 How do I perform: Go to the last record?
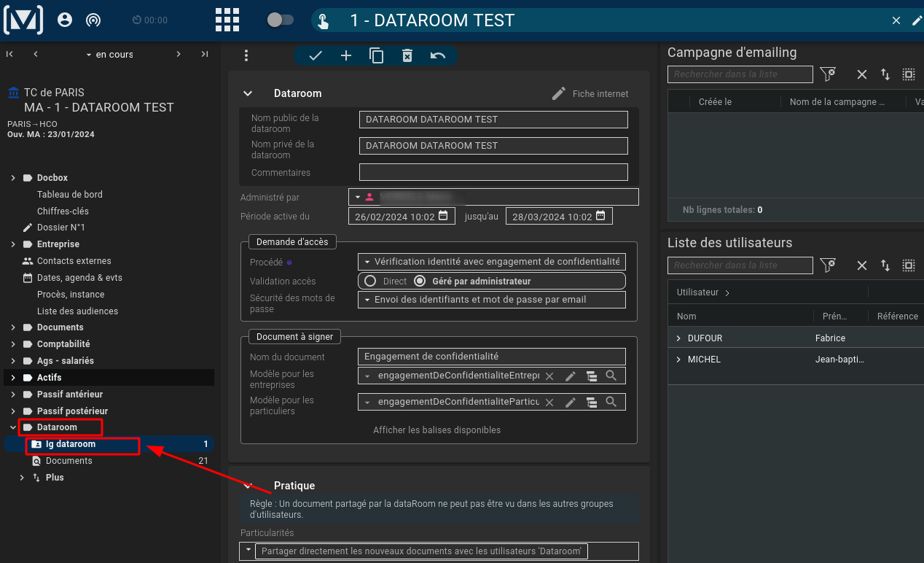click(205, 54)
